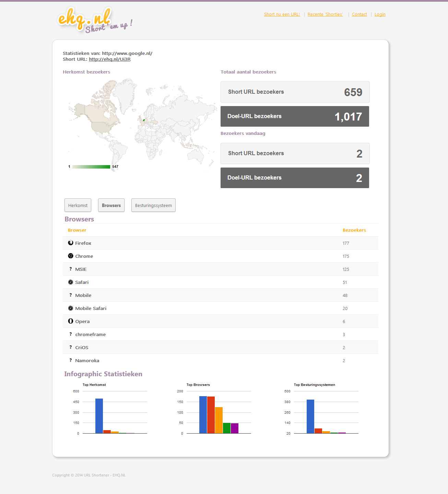Click the Bezoekers column header
The width and height of the screenshot is (448, 494).
[x=354, y=230]
